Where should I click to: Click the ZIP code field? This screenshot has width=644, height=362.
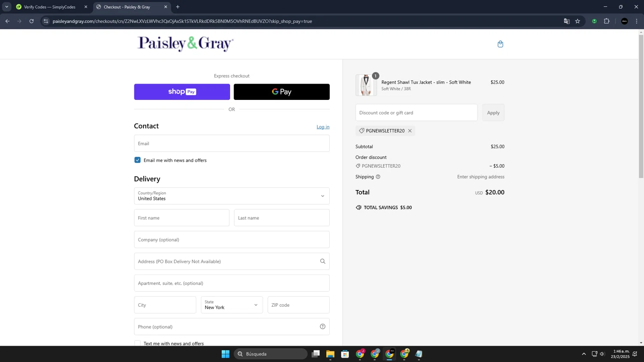point(298,305)
